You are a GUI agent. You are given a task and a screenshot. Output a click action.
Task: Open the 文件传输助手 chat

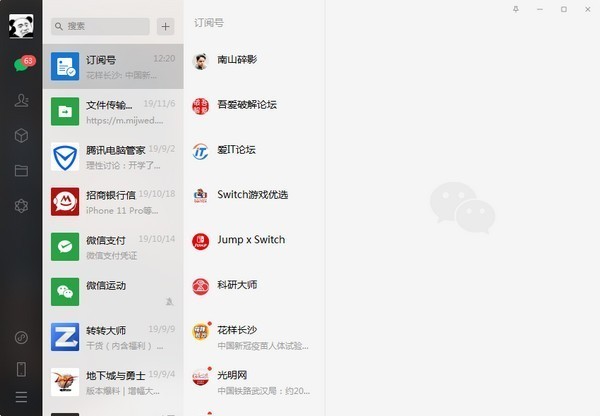tap(113, 111)
